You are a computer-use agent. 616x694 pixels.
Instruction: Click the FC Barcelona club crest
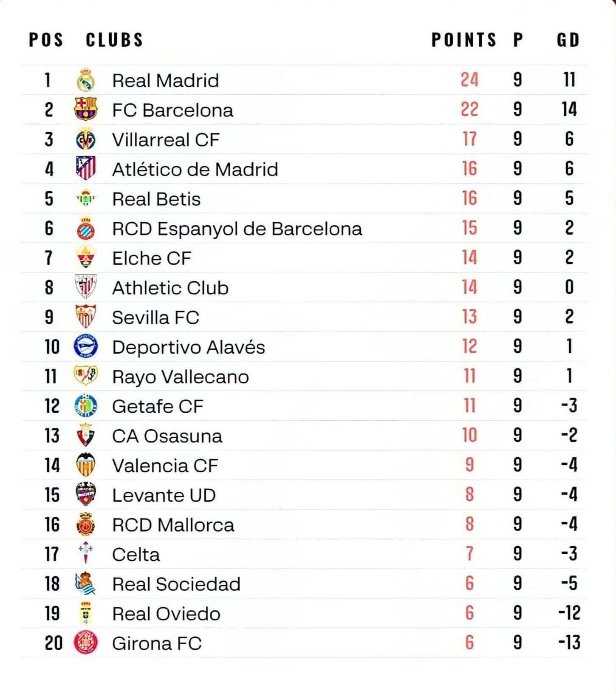point(86,110)
